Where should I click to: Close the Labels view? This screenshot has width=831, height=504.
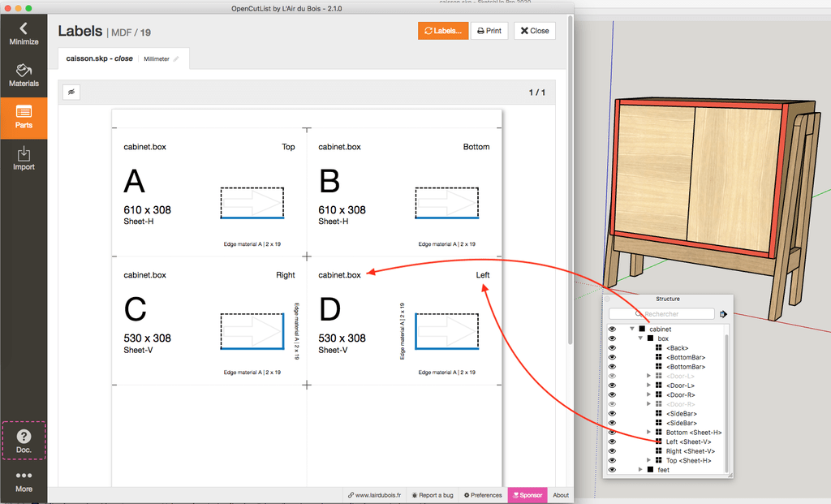[534, 31]
